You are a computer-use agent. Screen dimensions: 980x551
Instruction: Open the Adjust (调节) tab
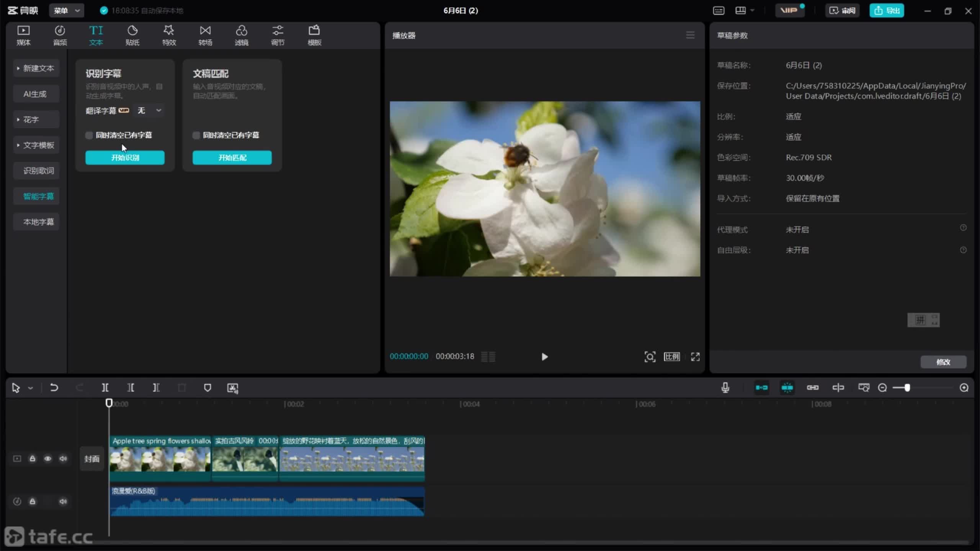278,35
